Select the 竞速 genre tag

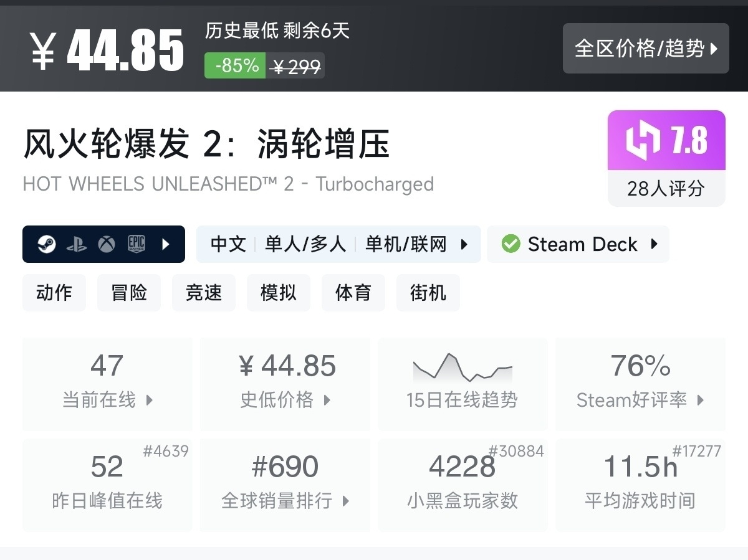pyautogui.click(x=204, y=293)
